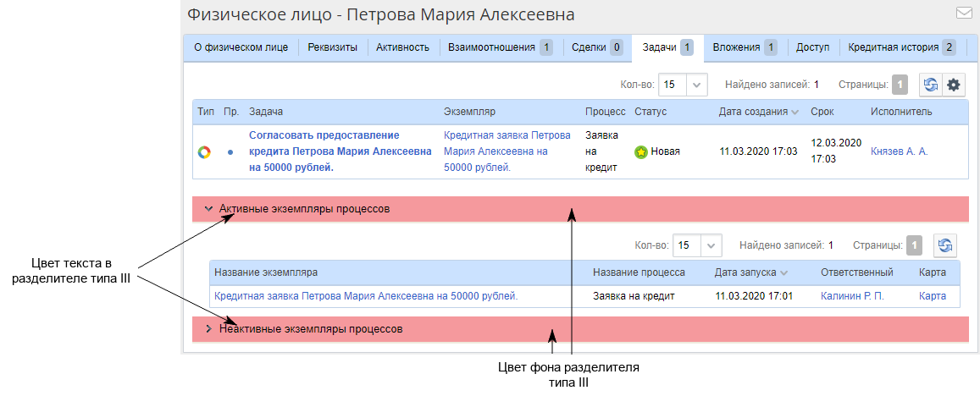Switch to the Кредитная история tab
This screenshot has width=980, height=396.
[901, 47]
